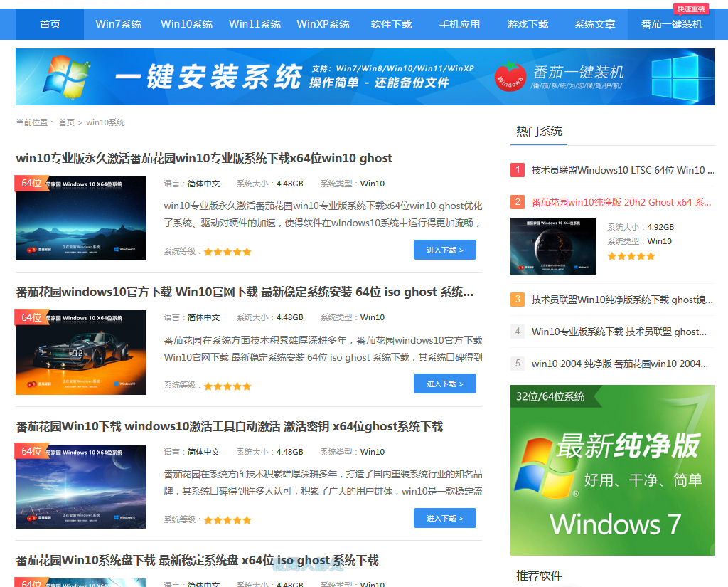Click the green Windows 7 最新纯净版 ad
Viewport: 728px width, 587px height.
coord(613,470)
